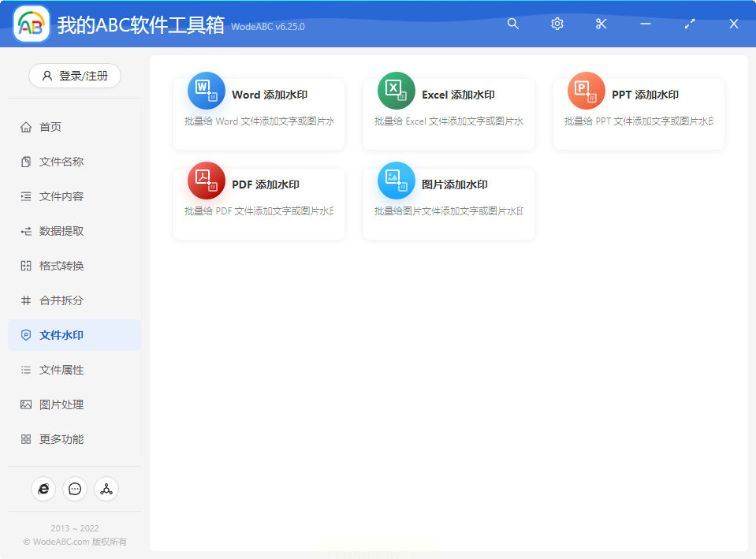Select 合并拆分 sidebar menu
756x559 pixels.
(x=75, y=300)
